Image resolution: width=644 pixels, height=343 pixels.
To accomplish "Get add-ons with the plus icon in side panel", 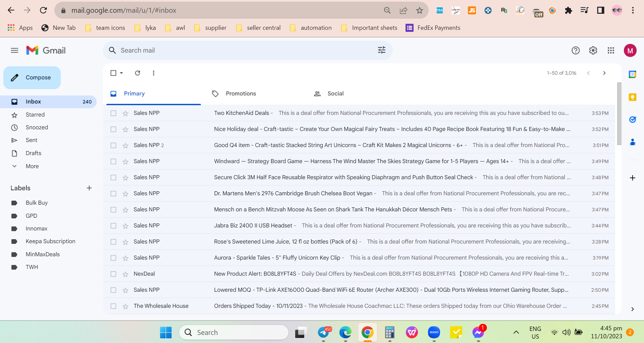I will 633,178.
